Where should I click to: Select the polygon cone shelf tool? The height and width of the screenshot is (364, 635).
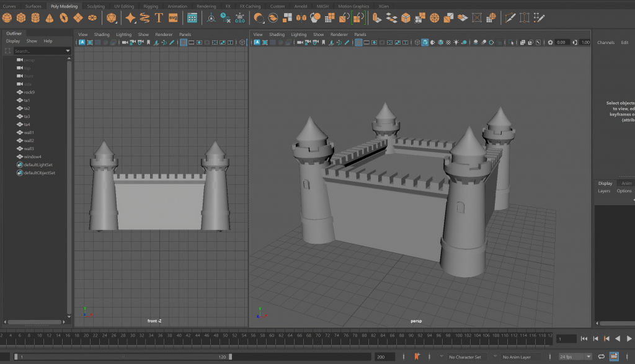(x=50, y=18)
